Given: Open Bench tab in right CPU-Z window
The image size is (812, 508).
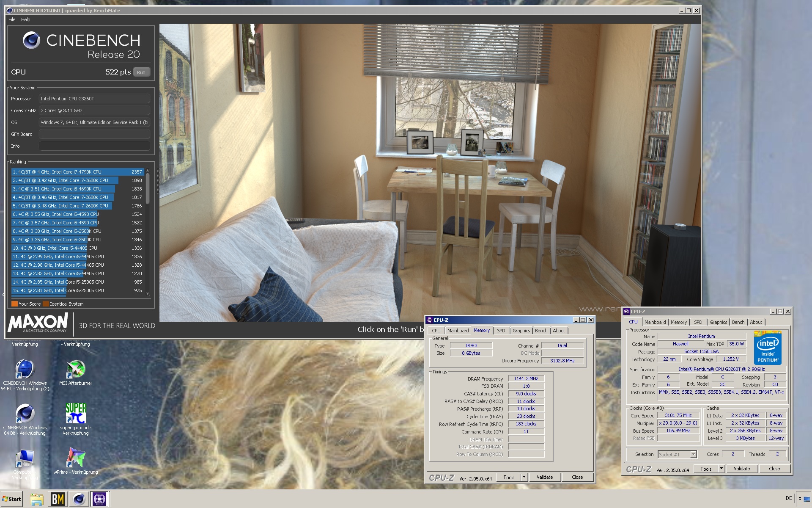Looking at the screenshot, I should pyautogui.click(x=738, y=322).
